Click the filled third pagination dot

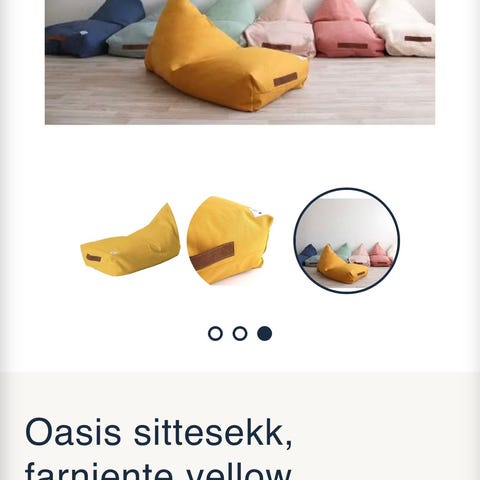pos(264,333)
